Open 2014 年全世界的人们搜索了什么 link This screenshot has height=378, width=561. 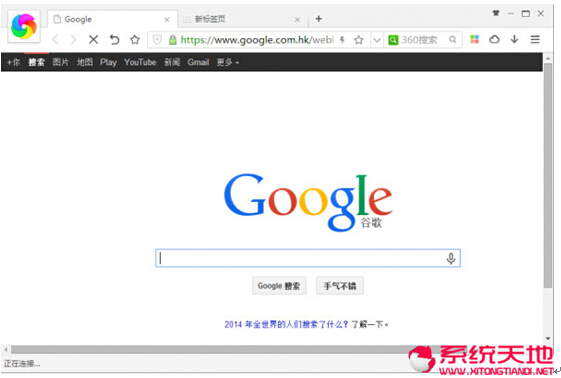point(286,324)
